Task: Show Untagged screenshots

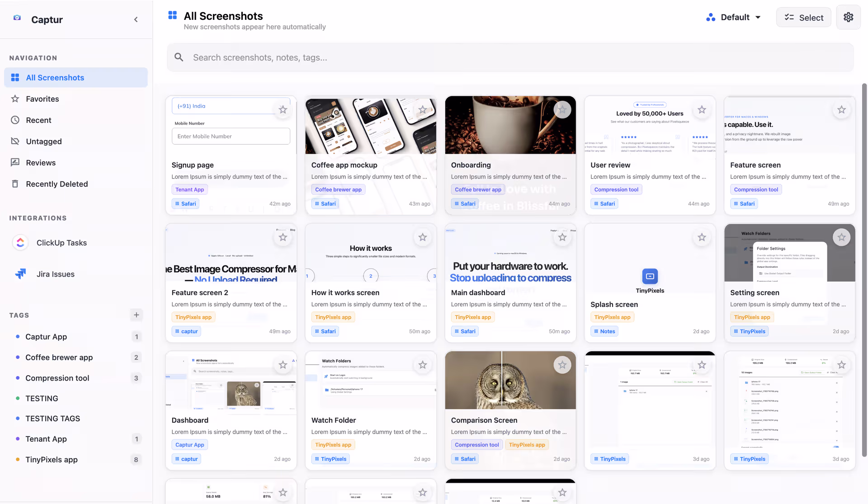Action: coord(76,141)
